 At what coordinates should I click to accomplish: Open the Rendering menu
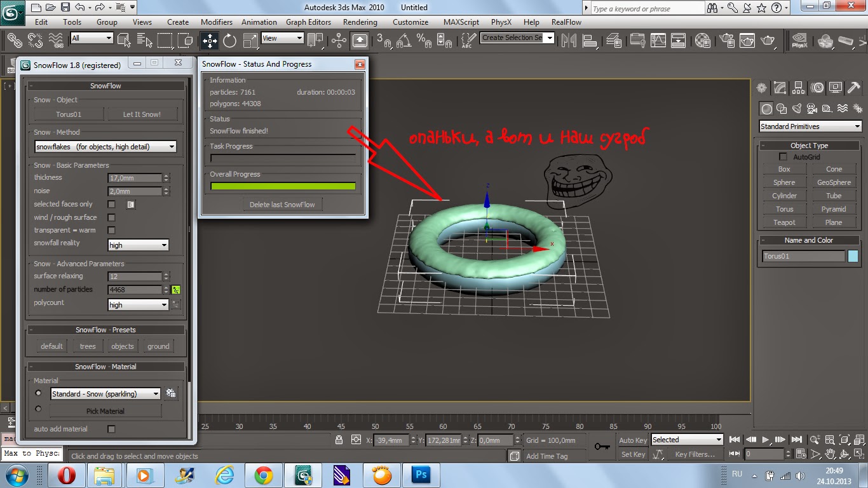pos(360,22)
